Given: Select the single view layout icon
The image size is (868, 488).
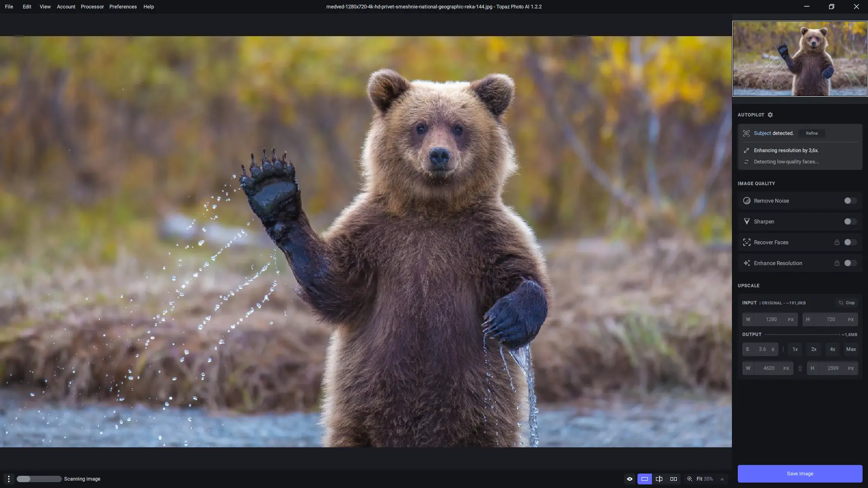Looking at the screenshot, I should pos(645,479).
